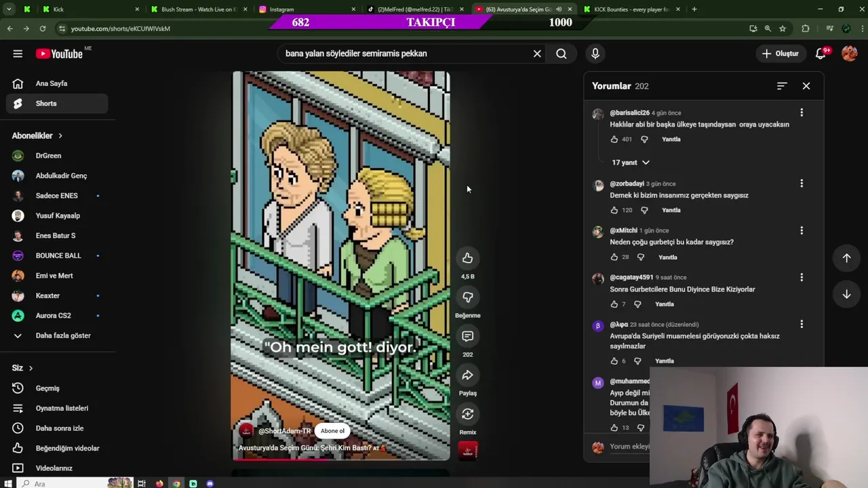Like the @λφα comment
This screenshot has width=868, height=488.
coord(614,361)
